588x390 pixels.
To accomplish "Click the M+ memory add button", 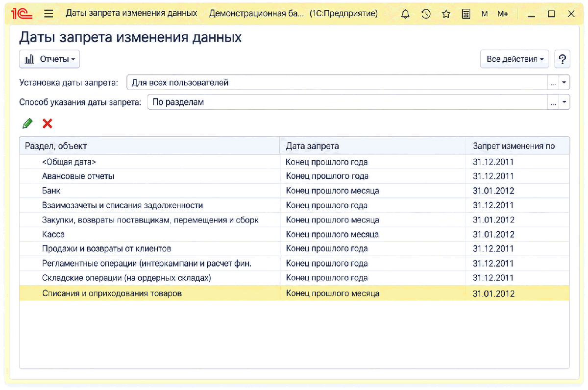I will [x=503, y=14].
